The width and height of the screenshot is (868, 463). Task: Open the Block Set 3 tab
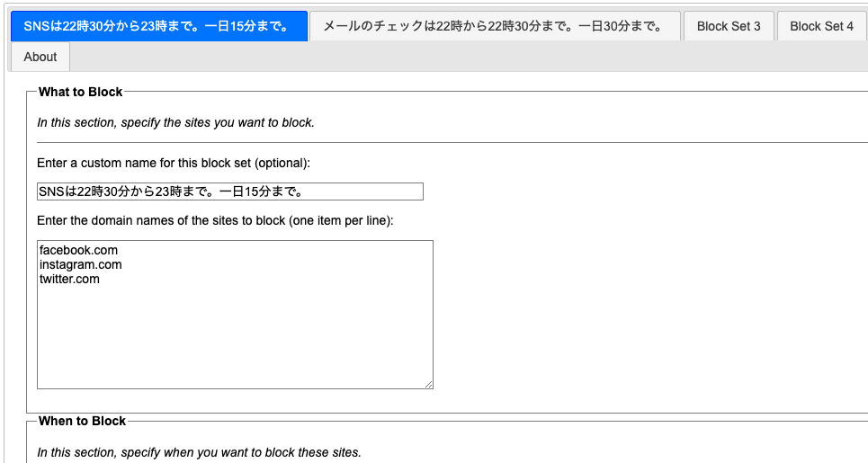point(729,26)
